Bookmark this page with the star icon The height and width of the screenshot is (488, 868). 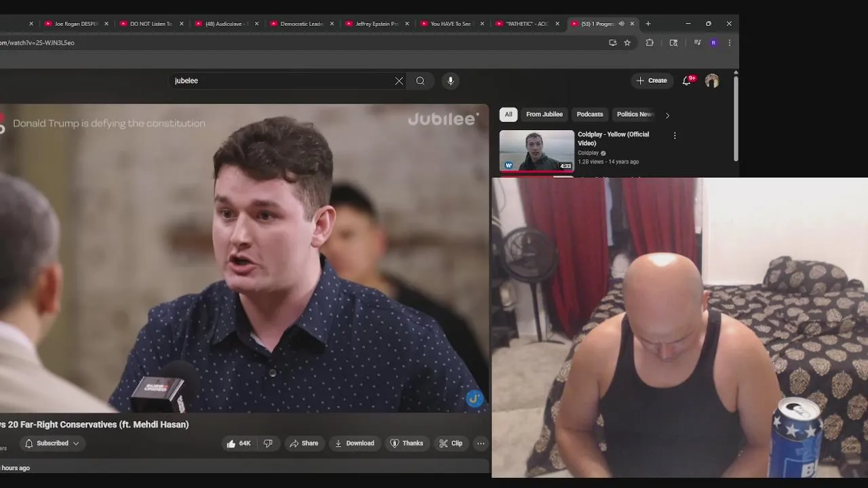tap(627, 43)
